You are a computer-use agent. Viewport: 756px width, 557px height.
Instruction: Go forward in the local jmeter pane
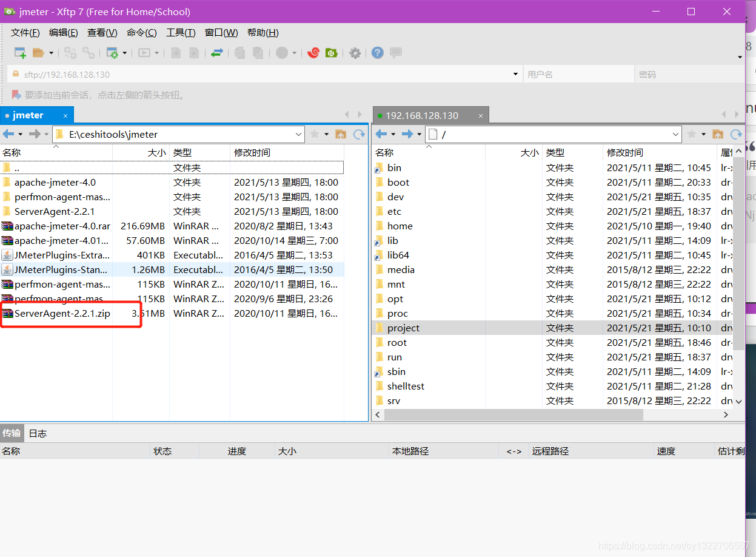point(35,134)
